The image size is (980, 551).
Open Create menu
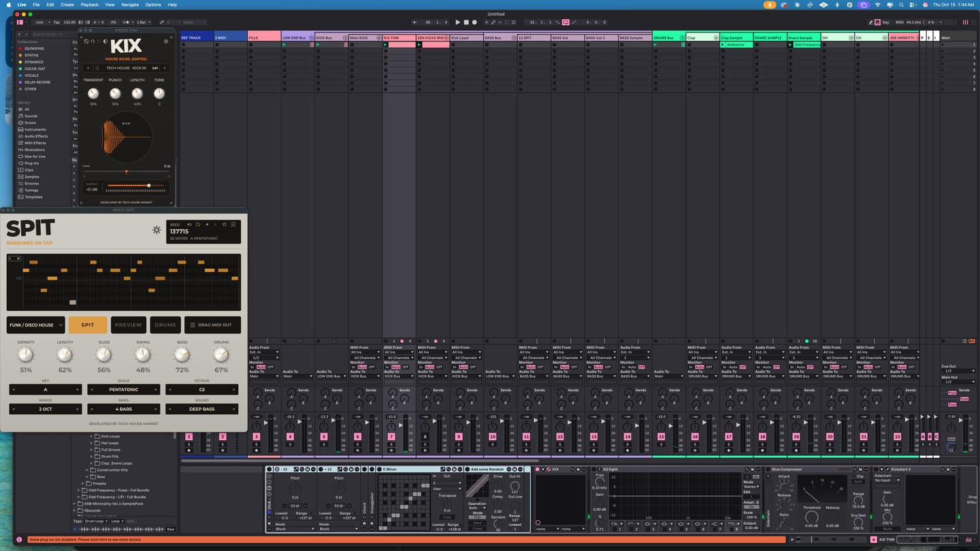(x=67, y=4)
